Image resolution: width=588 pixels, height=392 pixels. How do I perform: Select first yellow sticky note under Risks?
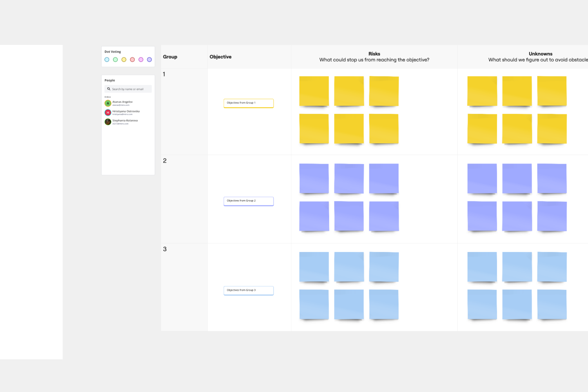click(x=314, y=91)
